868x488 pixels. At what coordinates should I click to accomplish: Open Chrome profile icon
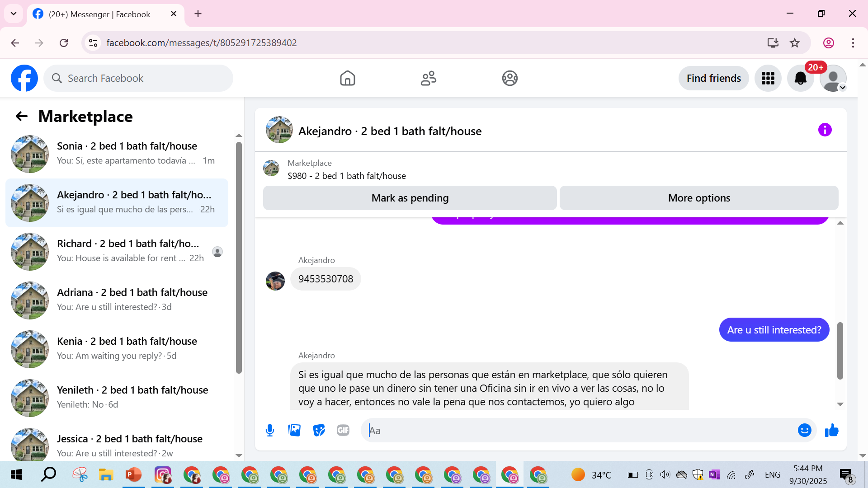point(829,43)
